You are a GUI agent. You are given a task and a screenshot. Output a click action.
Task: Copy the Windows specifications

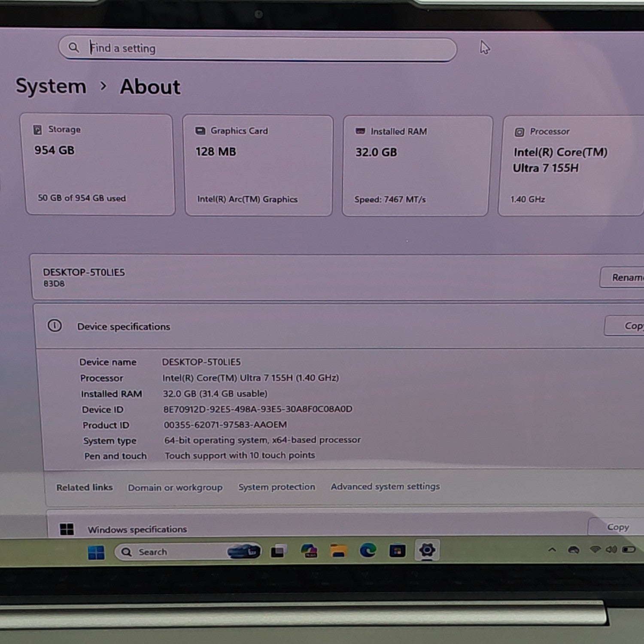(617, 527)
